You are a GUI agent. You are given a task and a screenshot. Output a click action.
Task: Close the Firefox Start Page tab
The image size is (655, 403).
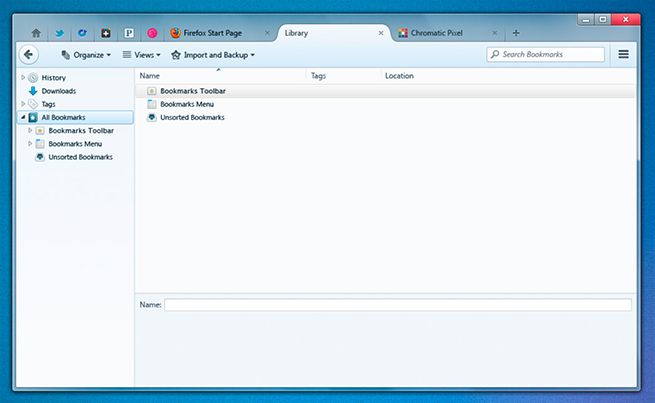click(x=267, y=33)
